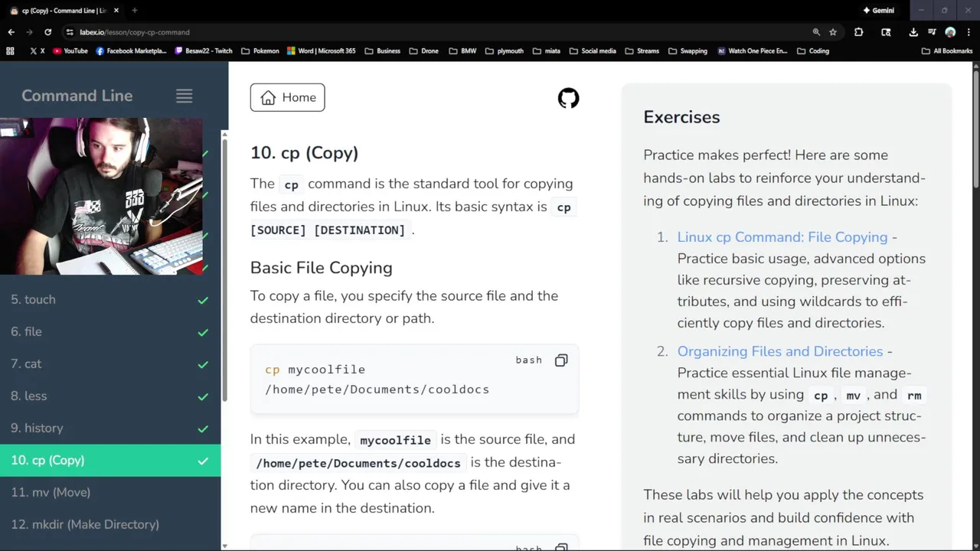Viewport: 980px width, 551px height.
Task: Open the Pokemon bookmarks folder
Action: (x=260, y=51)
